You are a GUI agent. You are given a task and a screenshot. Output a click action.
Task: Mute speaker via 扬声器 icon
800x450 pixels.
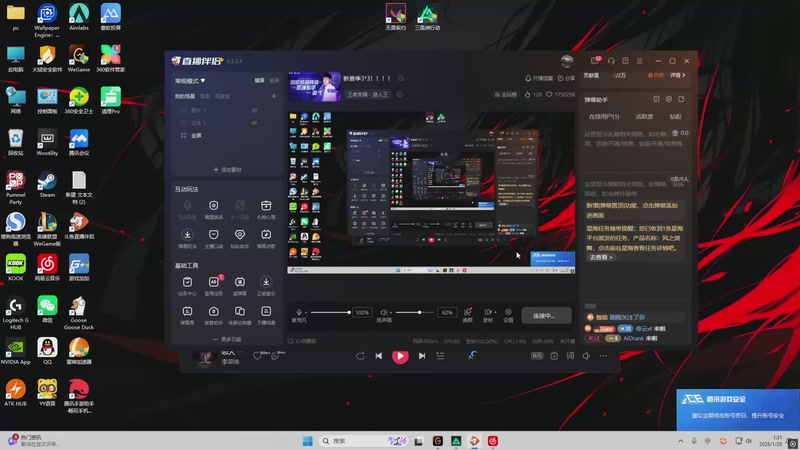pyautogui.click(x=383, y=312)
